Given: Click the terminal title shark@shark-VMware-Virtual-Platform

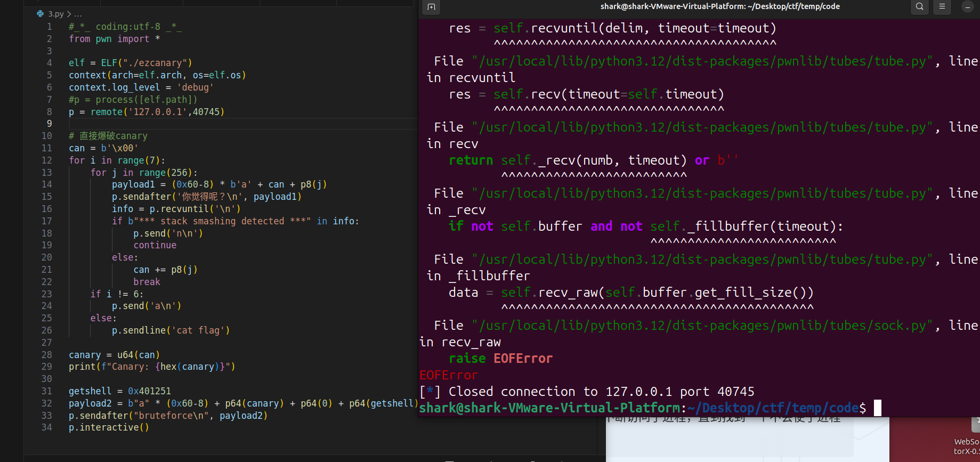Looking at the screenshot, I should 720,6.
